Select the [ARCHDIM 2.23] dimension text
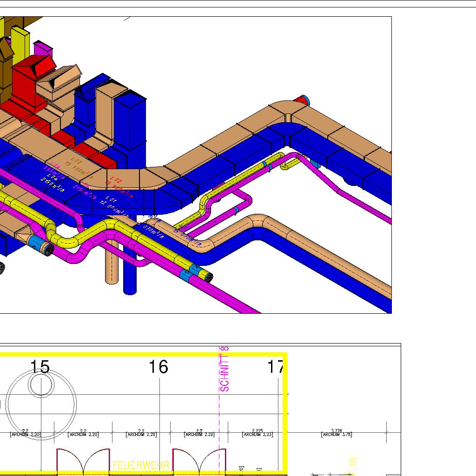Screen dimensions: 476x476 tap(258, 435)
